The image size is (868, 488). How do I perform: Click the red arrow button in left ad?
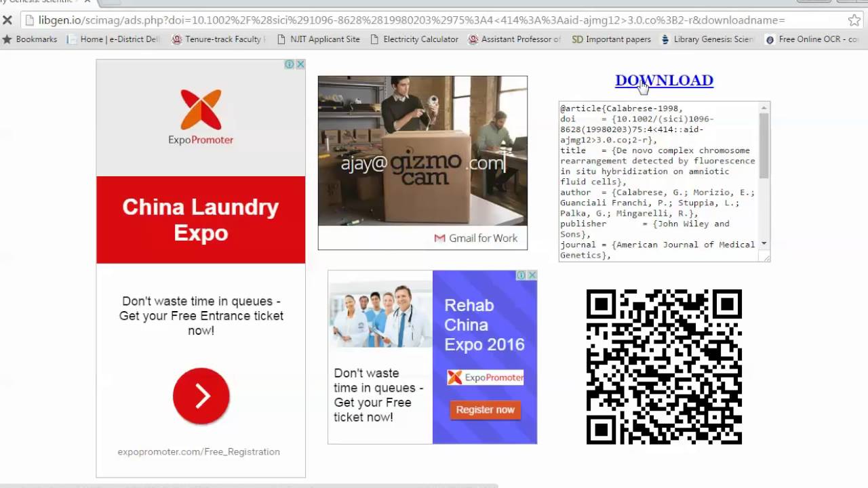point(201,396)
